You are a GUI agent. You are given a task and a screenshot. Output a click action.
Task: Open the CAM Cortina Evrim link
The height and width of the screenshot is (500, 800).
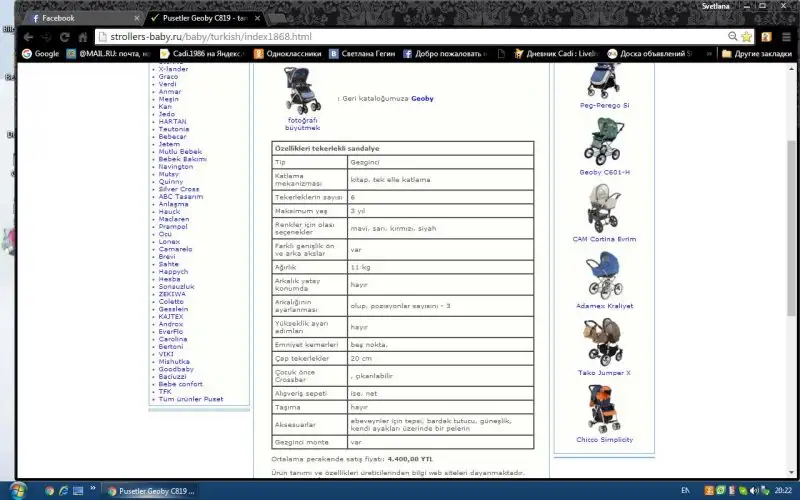604,239
